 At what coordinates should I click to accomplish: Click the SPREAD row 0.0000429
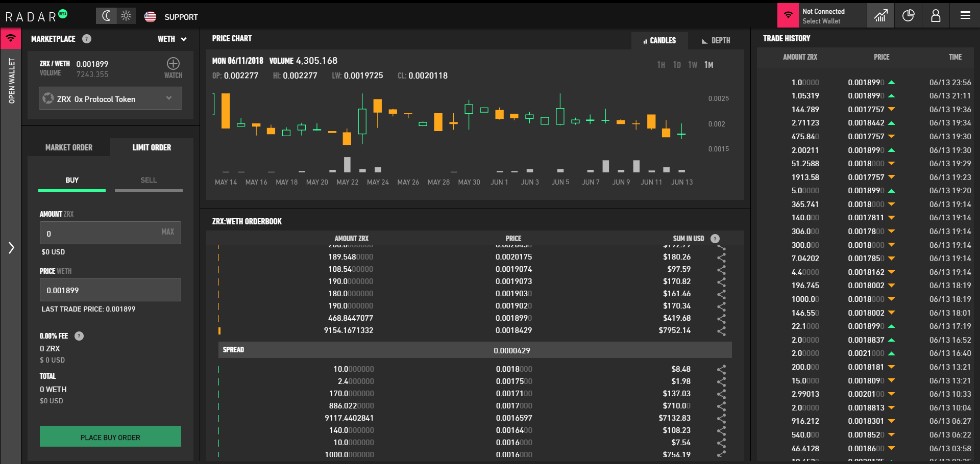pyautogui.click(x=475, y=350)
